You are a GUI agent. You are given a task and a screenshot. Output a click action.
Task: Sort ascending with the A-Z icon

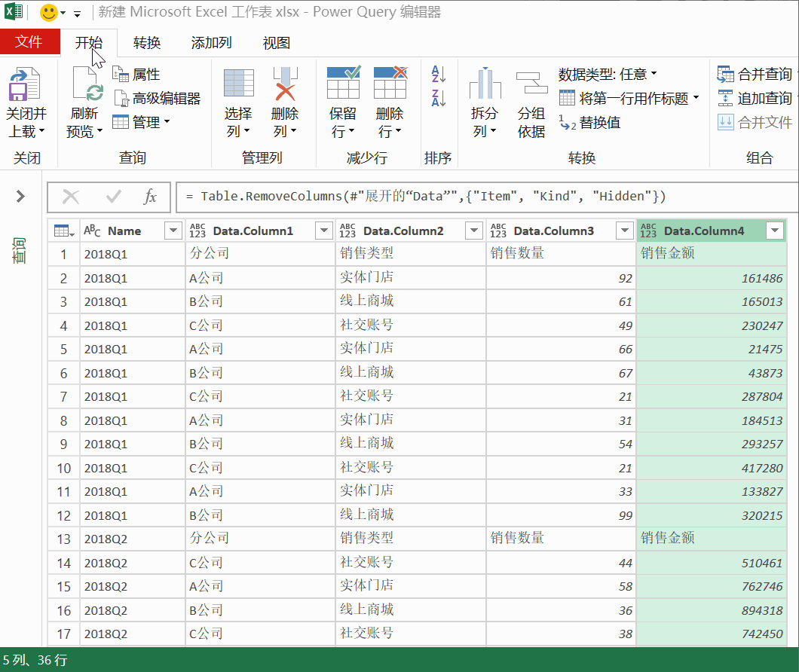pos(438,75)
